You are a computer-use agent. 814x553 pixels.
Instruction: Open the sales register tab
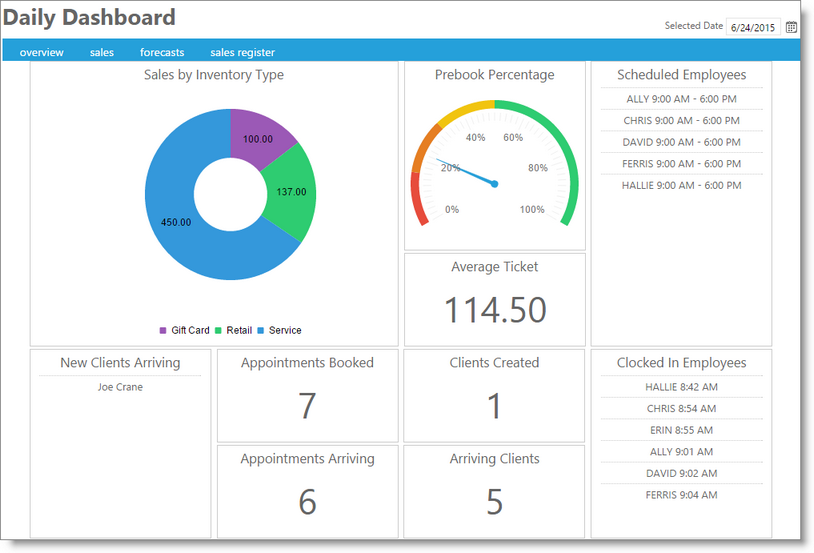pyautogui.click(x=242, y=52)
